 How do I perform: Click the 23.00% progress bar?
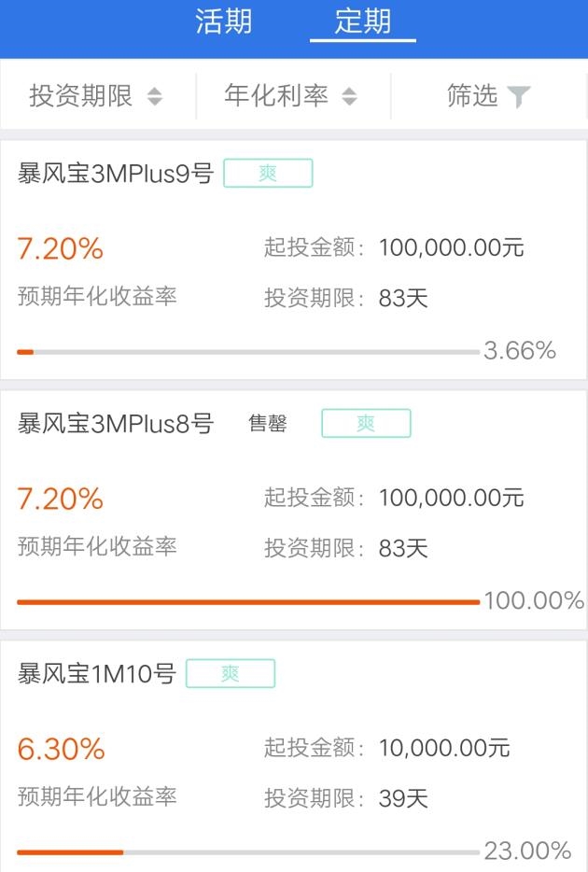click(x=247, y=851)
